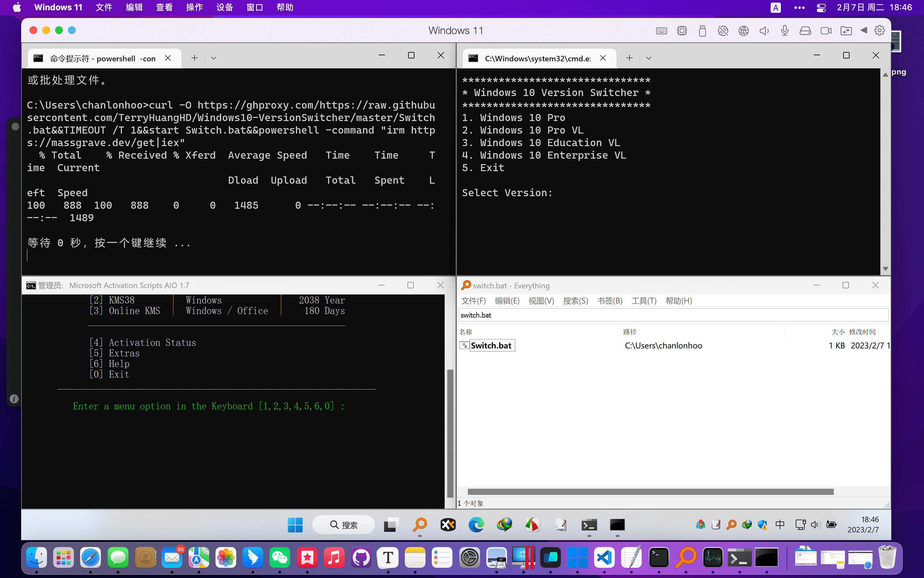The width and height of the screenshot is (924, 578).
Task: Click the microphone icon in Parallels toolbar
Action: point(785,31)
